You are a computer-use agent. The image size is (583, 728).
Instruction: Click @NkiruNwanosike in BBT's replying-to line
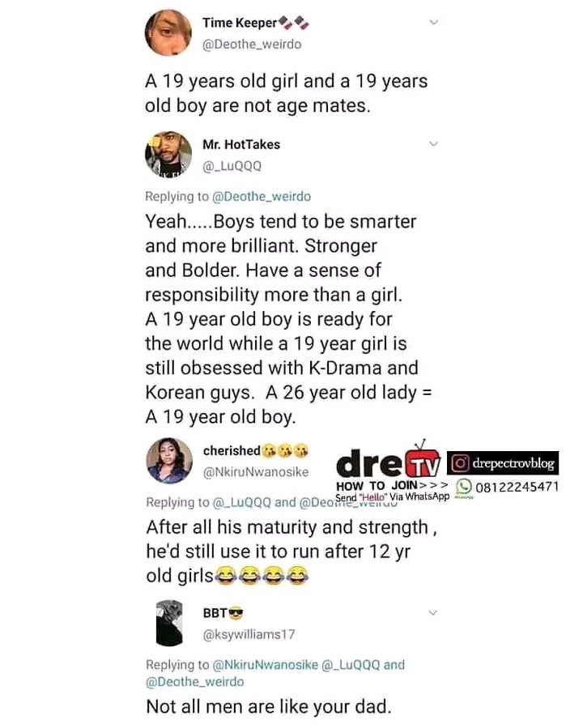pyautogui.click(x=265, y=665)
